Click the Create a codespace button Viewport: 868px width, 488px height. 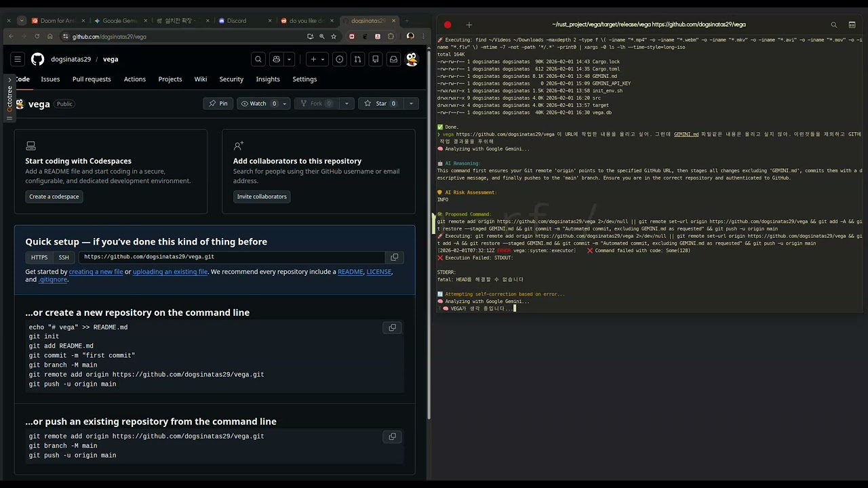pyautogui.click(x=54, y=197)
